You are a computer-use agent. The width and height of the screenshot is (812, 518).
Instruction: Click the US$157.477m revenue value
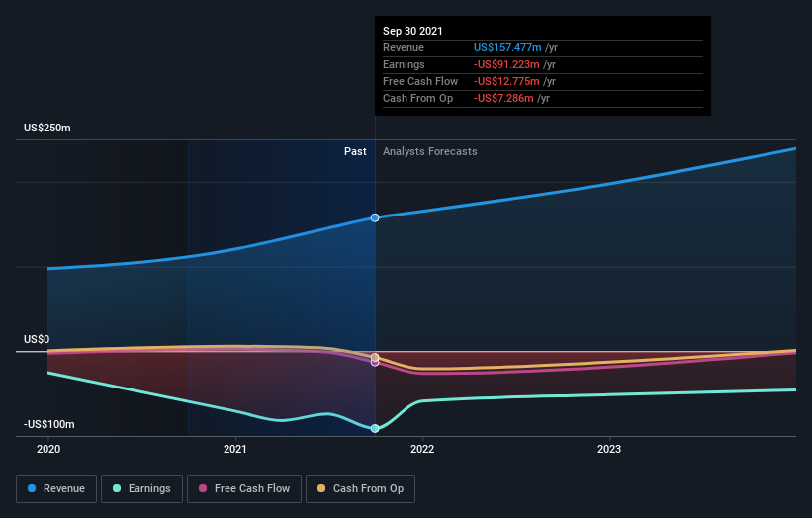pyautogui.click(x=507, y=47)
